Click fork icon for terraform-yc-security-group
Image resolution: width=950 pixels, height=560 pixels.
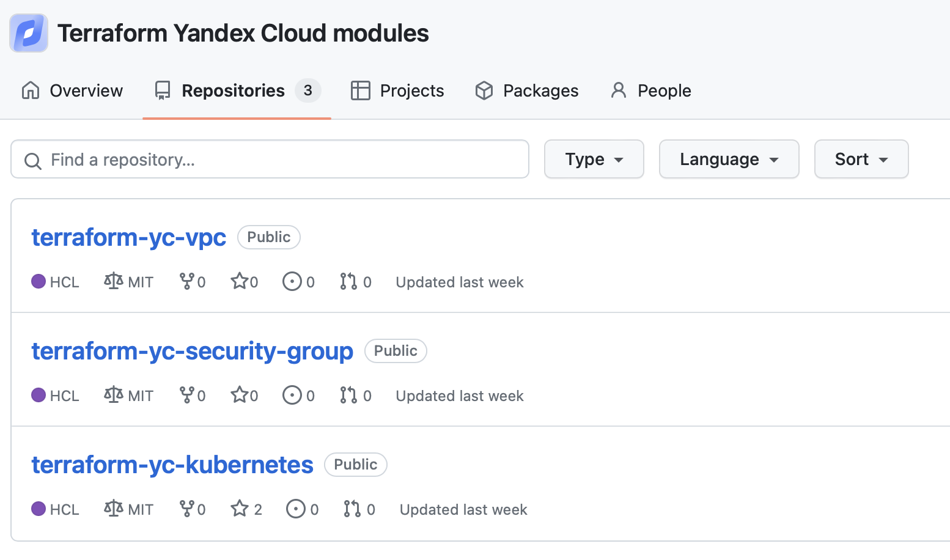[186, 396]
